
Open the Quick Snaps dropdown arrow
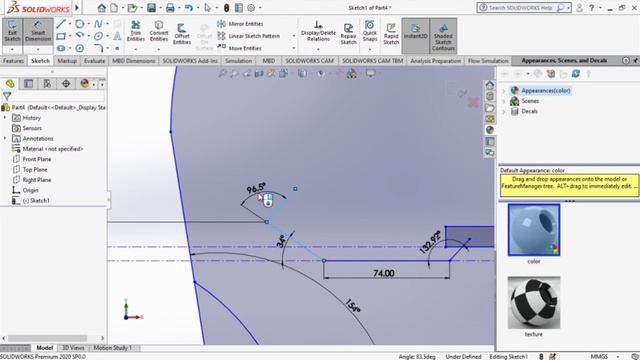[x=370, y=49]
